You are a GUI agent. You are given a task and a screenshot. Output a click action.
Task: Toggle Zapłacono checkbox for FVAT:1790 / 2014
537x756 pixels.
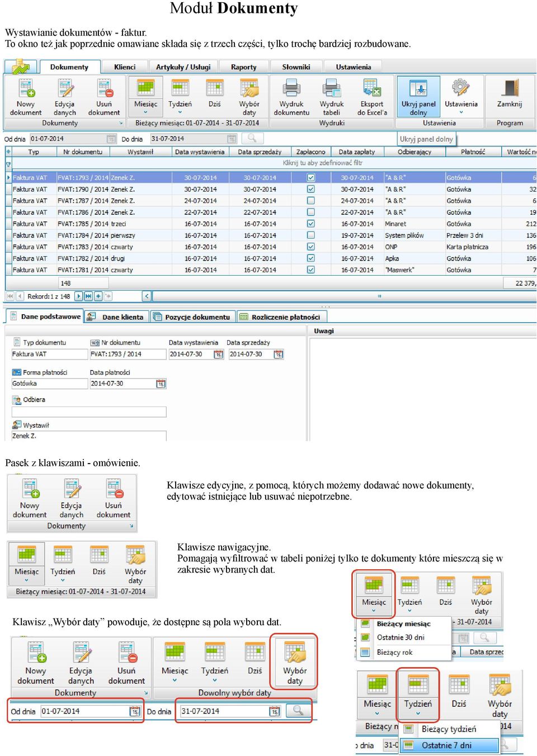click(311, 190)
